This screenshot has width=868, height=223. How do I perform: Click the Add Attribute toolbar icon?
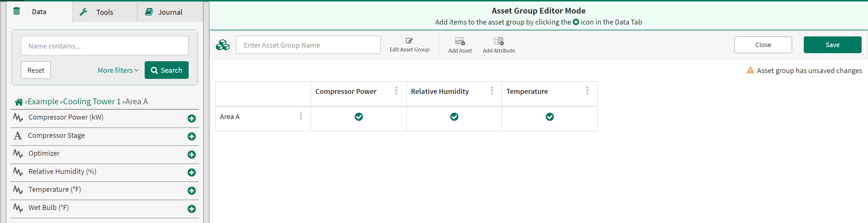point(498,41)
